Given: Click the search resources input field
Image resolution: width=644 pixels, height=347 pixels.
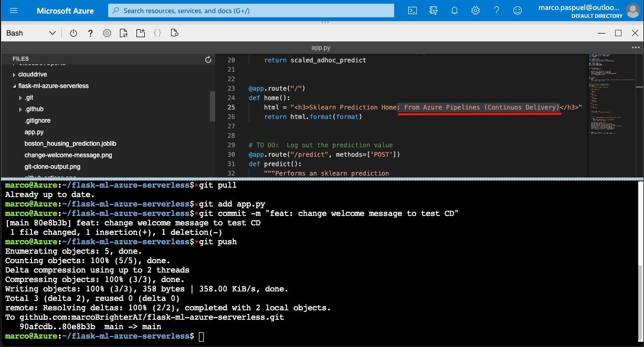Looking at the screenshot, I should 251,10.
